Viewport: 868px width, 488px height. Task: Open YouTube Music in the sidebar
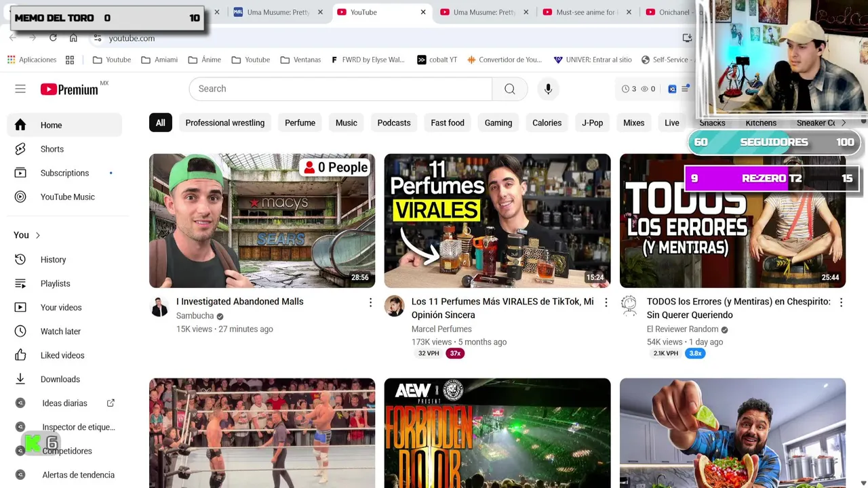(x=64, y=197)
